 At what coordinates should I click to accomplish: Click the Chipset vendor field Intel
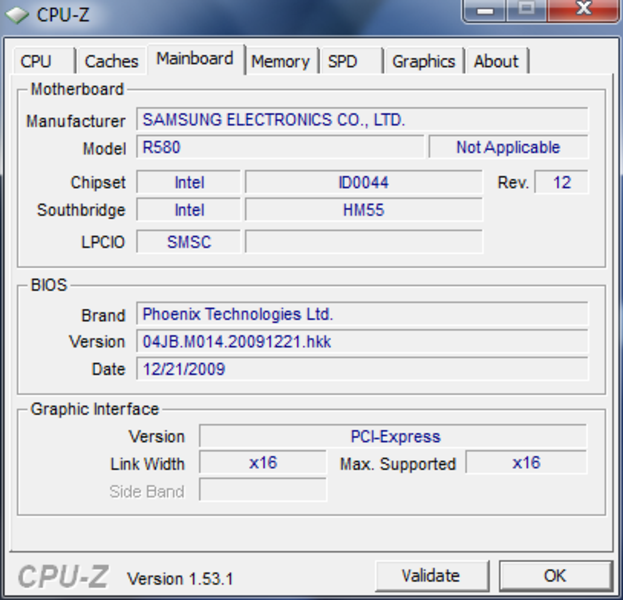(189, 182)
